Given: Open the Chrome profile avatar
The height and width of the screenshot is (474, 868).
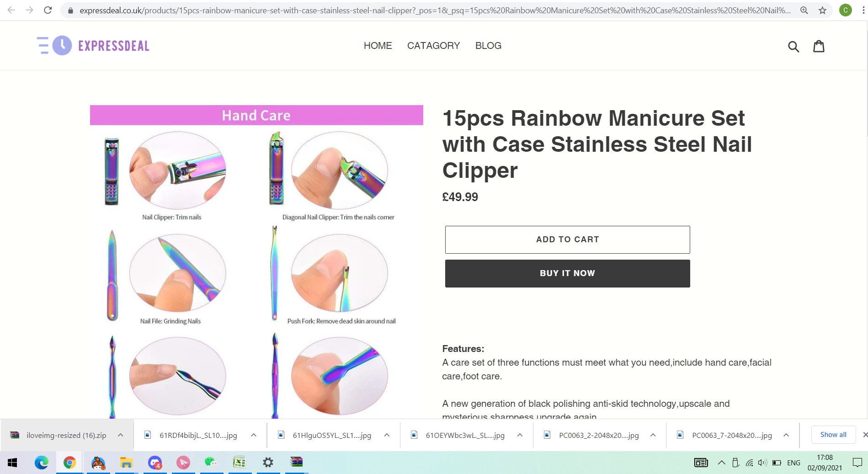Looking at the screenshot, I should 846,10.
